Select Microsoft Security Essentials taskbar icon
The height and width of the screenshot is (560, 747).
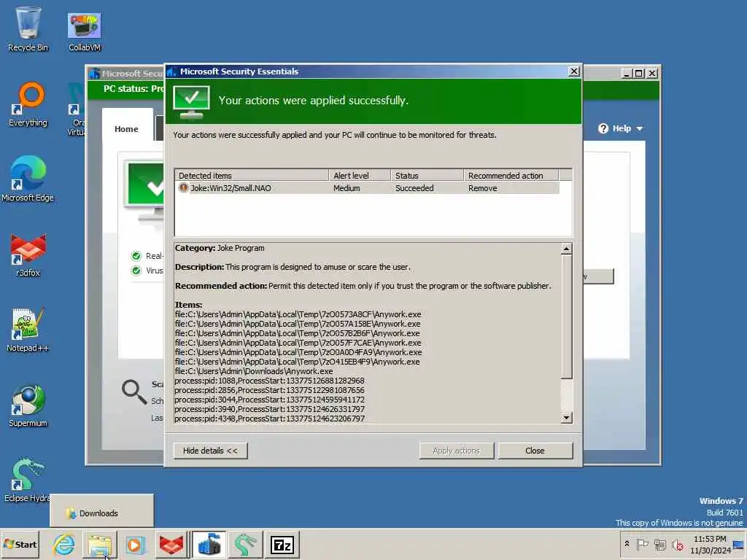pos(209,544)
